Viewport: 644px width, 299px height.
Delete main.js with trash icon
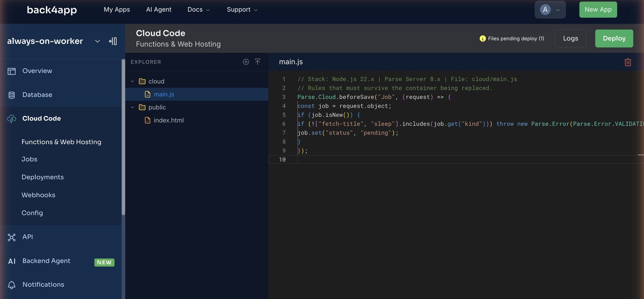coord(627,62)
